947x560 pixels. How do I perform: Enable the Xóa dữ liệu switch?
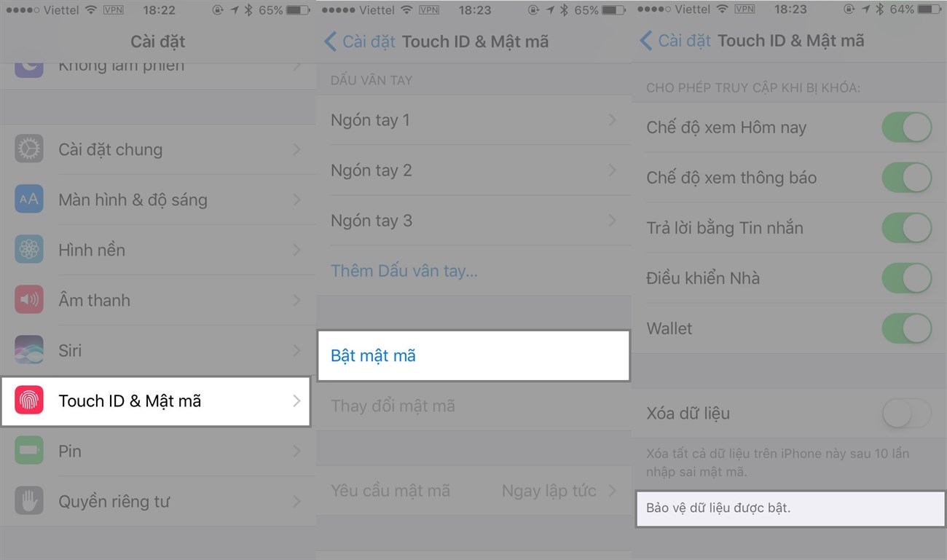pos(906,414)
